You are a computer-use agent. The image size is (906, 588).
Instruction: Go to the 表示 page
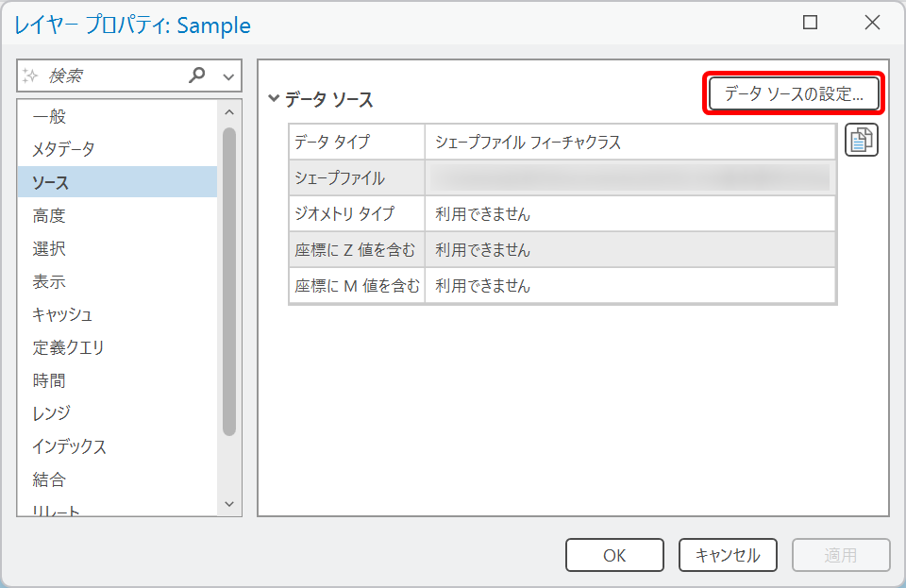pos(49,281)
